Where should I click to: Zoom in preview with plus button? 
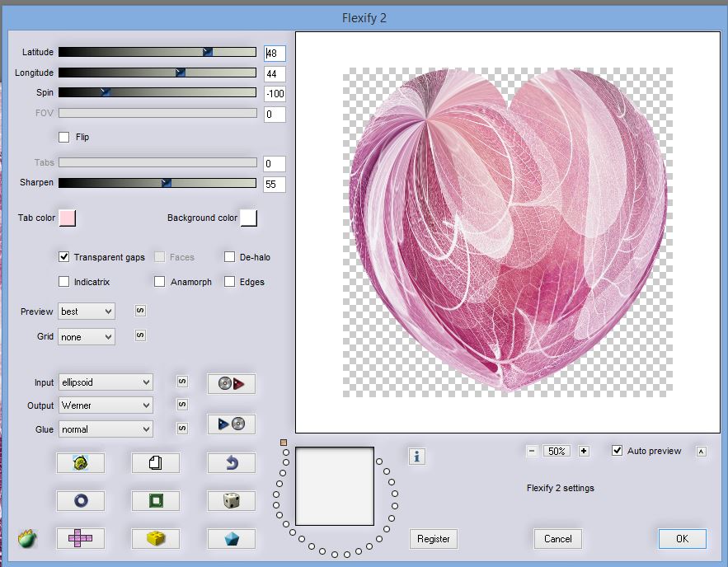coord(584,451)
